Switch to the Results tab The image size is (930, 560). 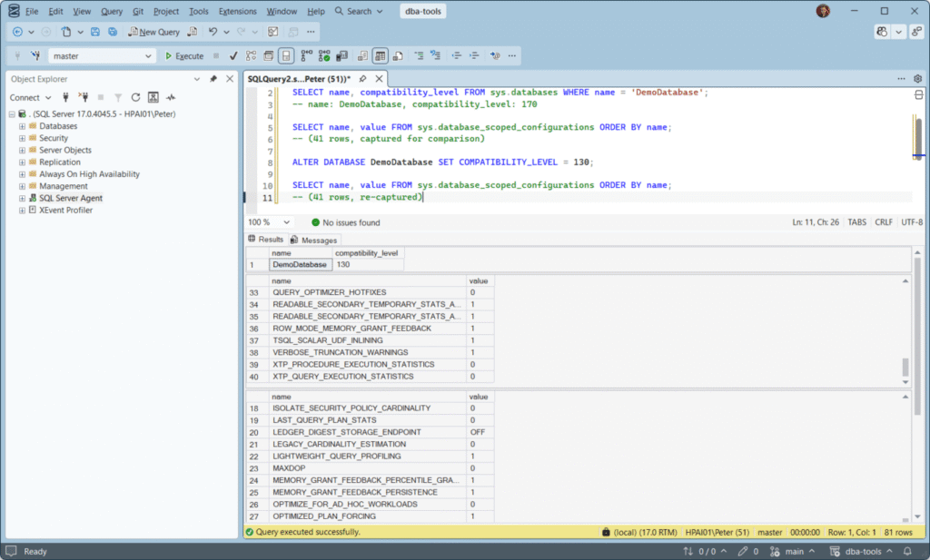click(x=266, y=240)
